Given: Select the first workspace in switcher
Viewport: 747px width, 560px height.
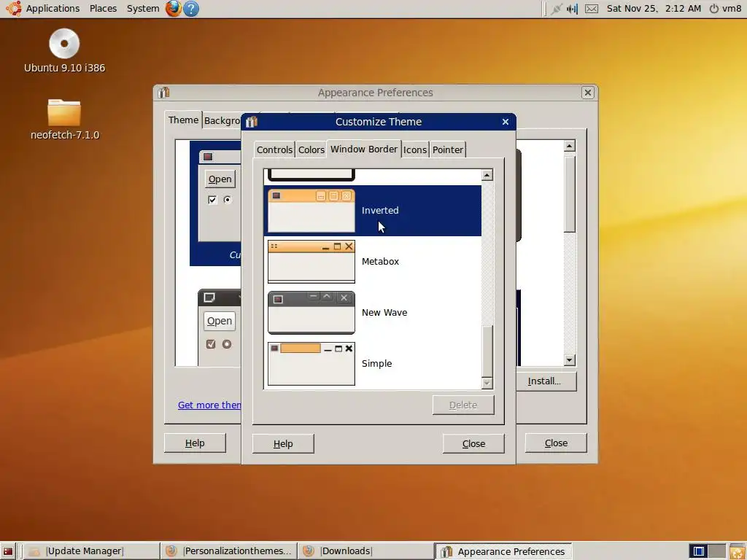Looking at the screenshot, I should [x=698, y=551].
